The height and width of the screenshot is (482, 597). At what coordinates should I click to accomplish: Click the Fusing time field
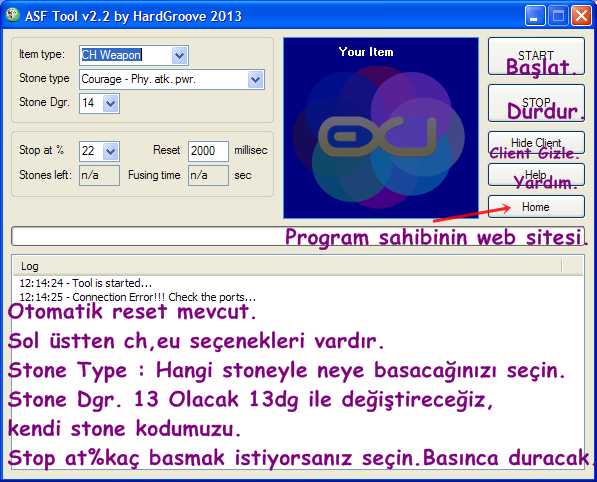208,175
